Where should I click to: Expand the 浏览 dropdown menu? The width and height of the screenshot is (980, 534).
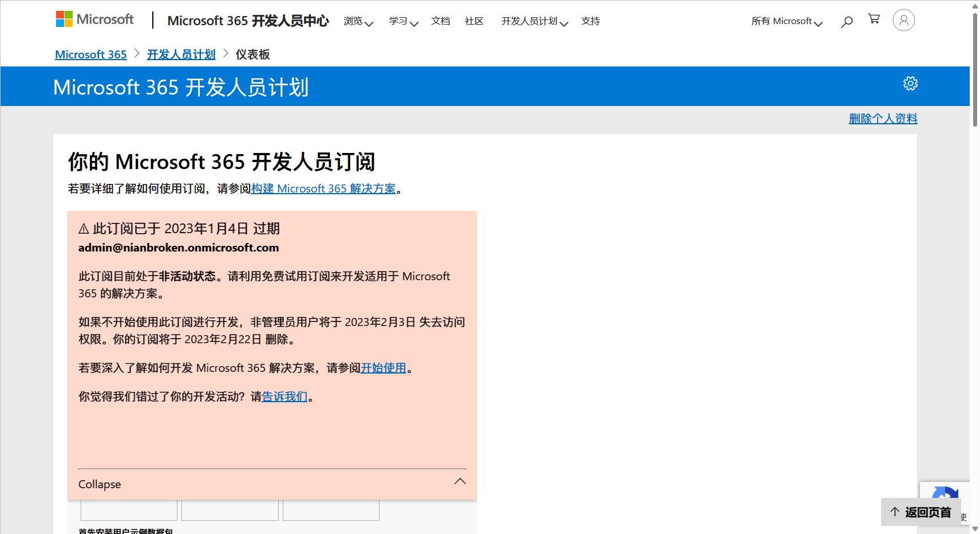[358, 21]
